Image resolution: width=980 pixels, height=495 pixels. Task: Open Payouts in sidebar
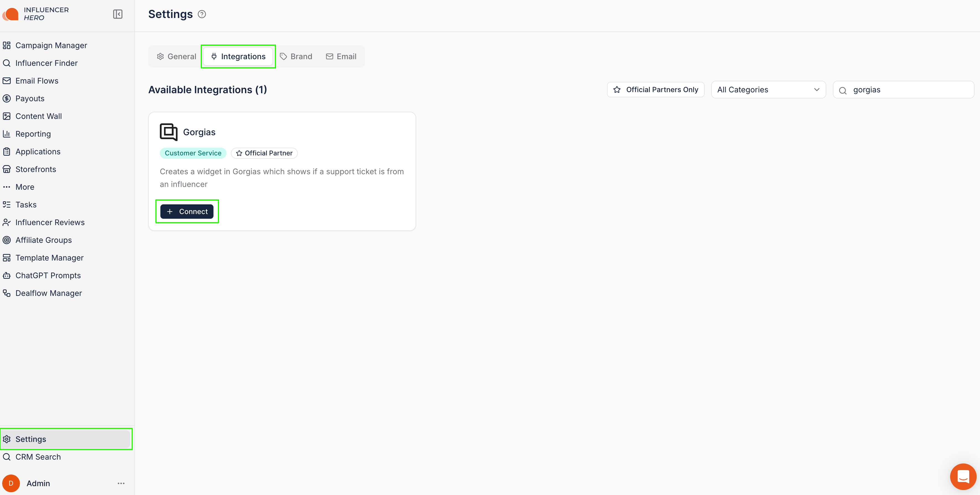(x=30, y=98)
